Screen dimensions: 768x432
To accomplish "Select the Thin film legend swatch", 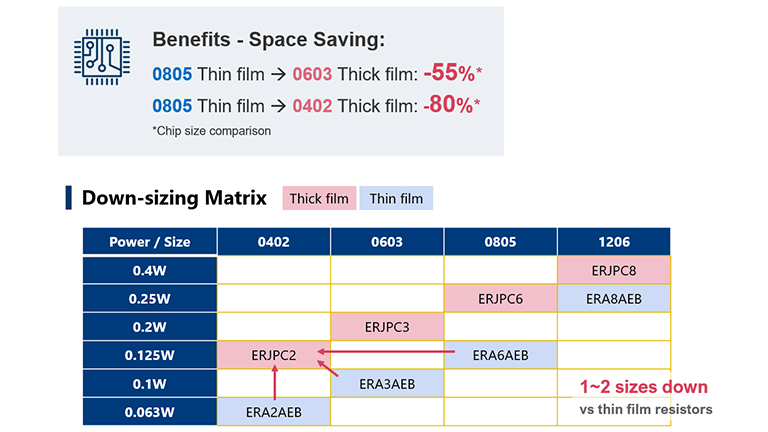I will click(x=396, y=198).
